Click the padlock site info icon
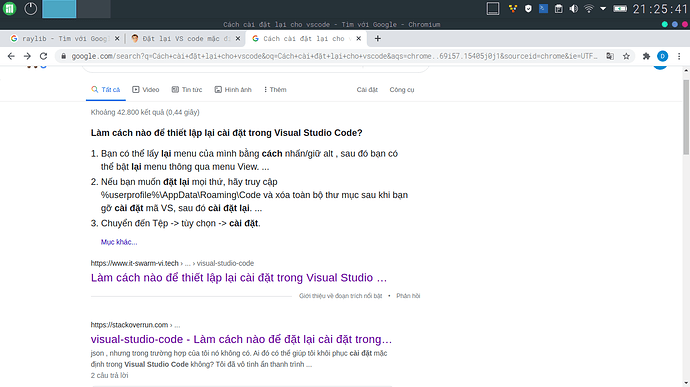This screenshot has width=690, height=387. [63, 56]
